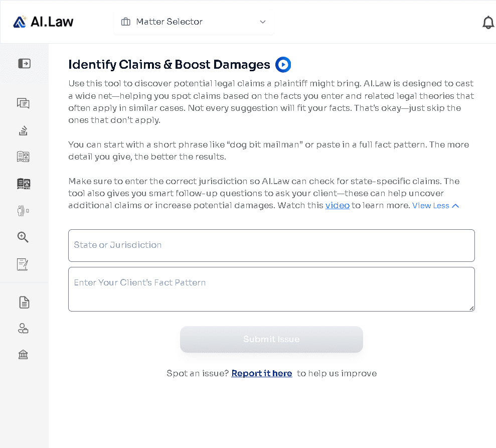The width and height of the screenshot is (496, 448).
Task: Collapse description with View Less
Action: click(435, 206)
